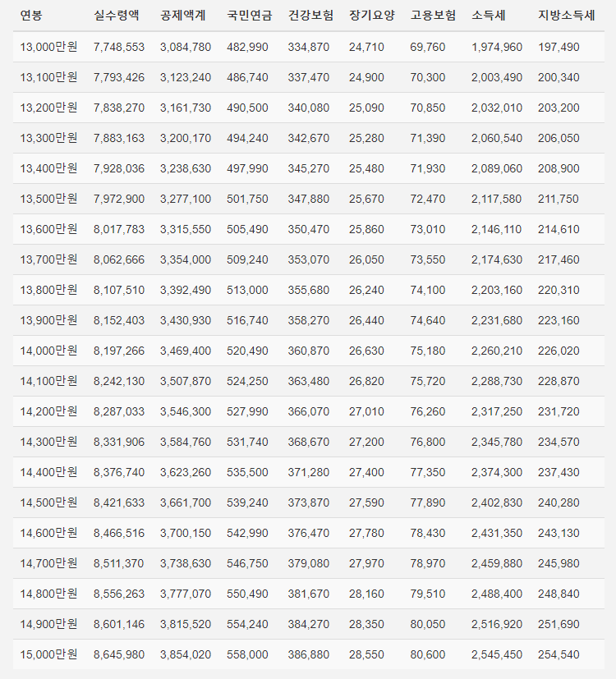Select the 14,000만원 salary row label
The width and height of the screenshot is (616, 679).
(48, 351)
